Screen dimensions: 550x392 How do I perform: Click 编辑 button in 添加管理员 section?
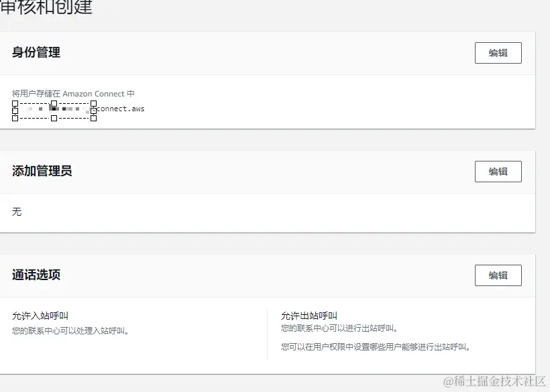(498, 172)
